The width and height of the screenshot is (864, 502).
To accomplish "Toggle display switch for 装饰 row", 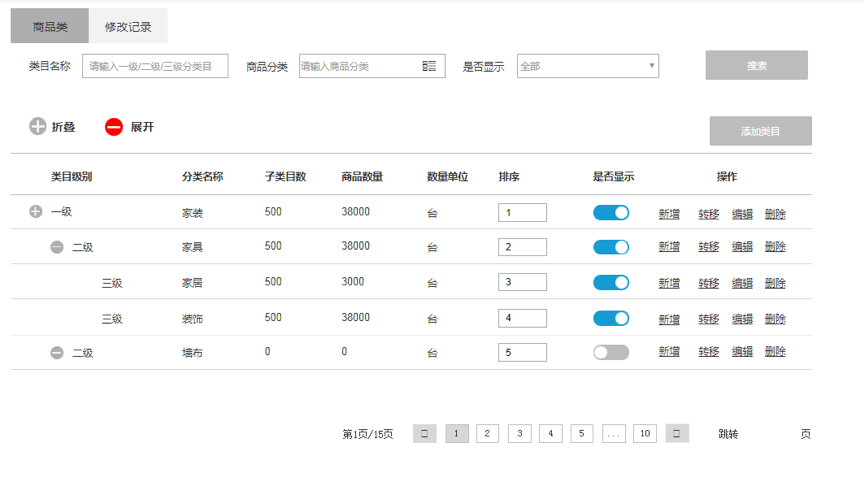I will click(611, 319).
